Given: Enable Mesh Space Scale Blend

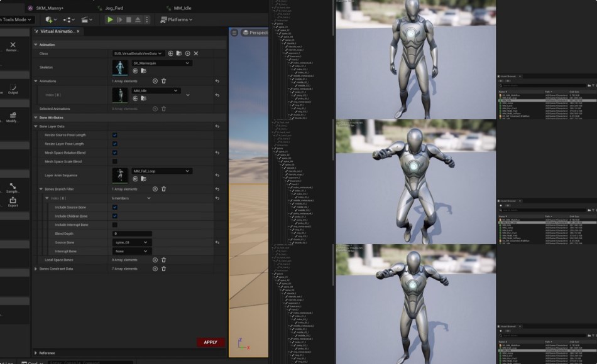Looking at the screenshot, I should pos(115,161).
